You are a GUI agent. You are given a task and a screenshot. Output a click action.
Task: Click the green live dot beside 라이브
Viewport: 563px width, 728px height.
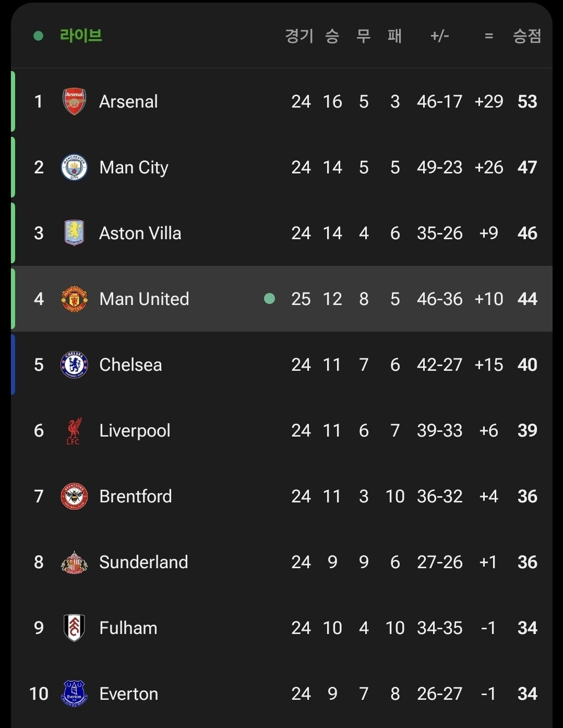[x=38, y=36]
